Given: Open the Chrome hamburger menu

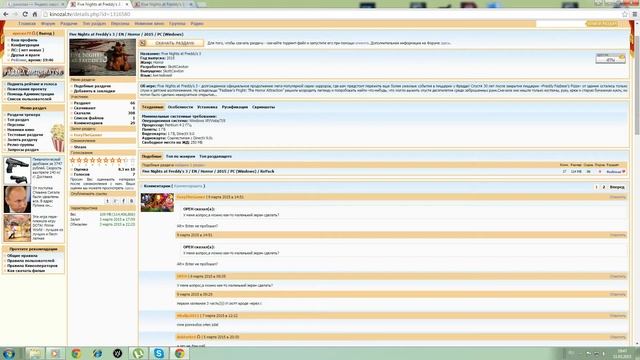Looking at the screenshot, I should coord(635,14).
